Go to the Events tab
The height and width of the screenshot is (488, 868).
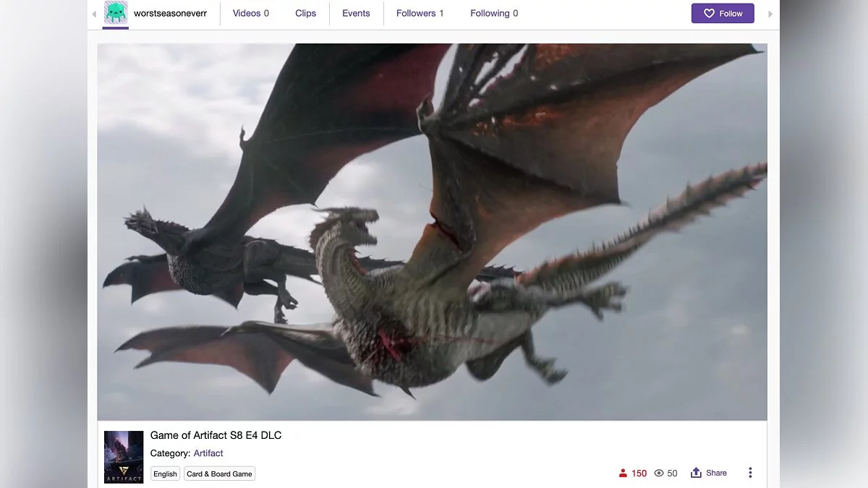356,14
